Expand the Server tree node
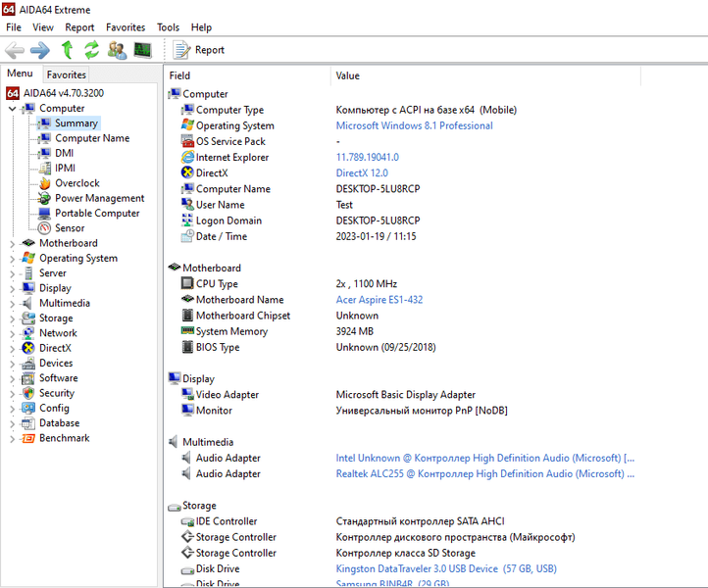 [x=12, y=274]
